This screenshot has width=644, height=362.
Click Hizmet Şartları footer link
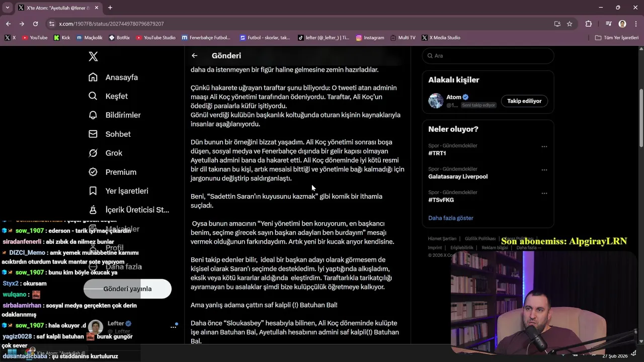[442, 239]
